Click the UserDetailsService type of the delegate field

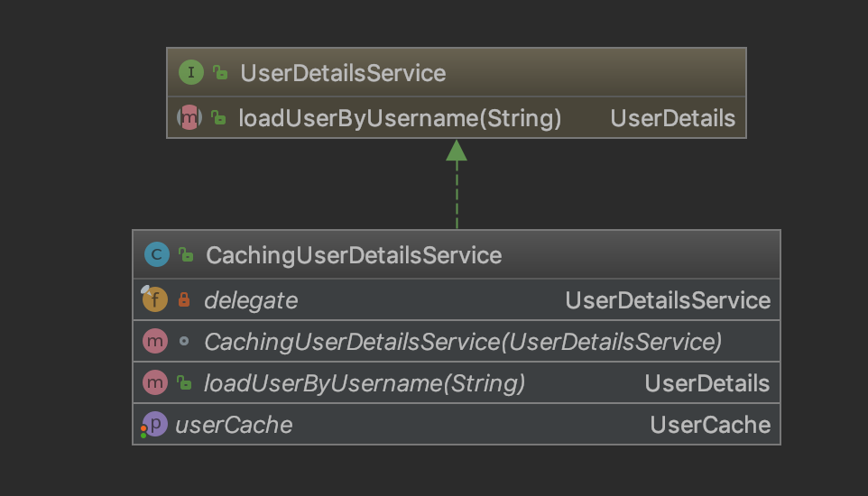point(668,300)
